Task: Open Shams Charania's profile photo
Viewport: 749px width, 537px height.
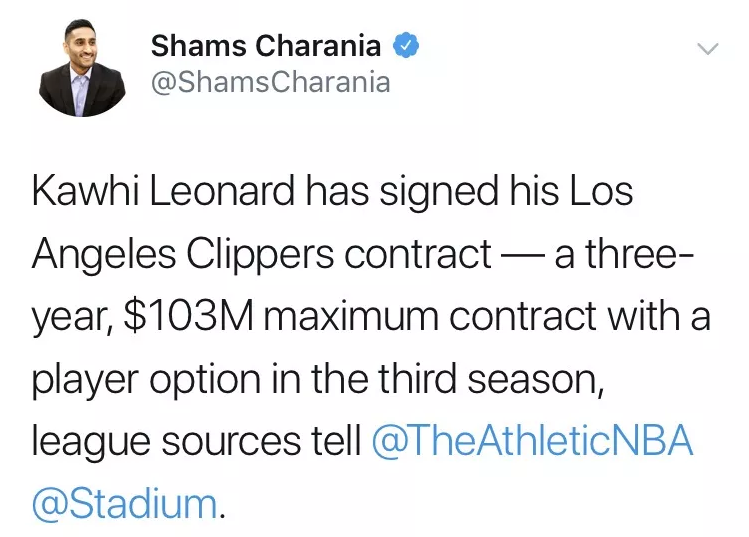Action: tap(82, 68)
